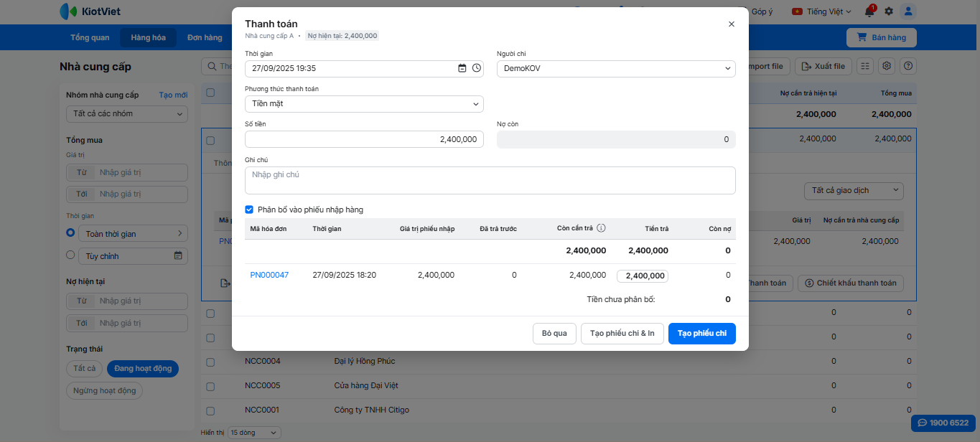Go to the Tổng quan menu
The image size is (980, 442).
[90, 37]
